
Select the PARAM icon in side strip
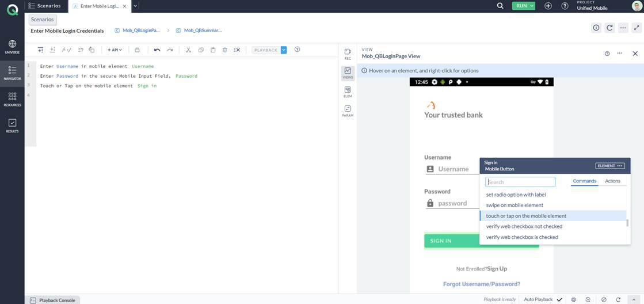coord(348,111)
